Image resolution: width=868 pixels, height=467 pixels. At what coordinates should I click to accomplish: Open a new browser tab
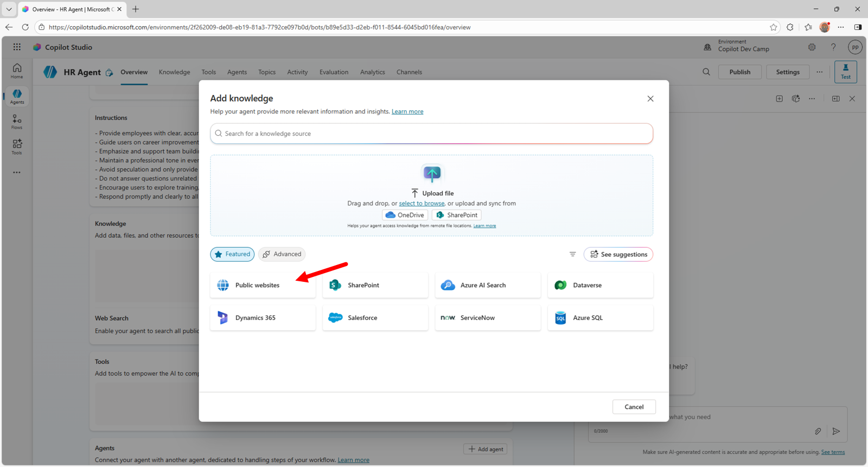click(136, 9)
